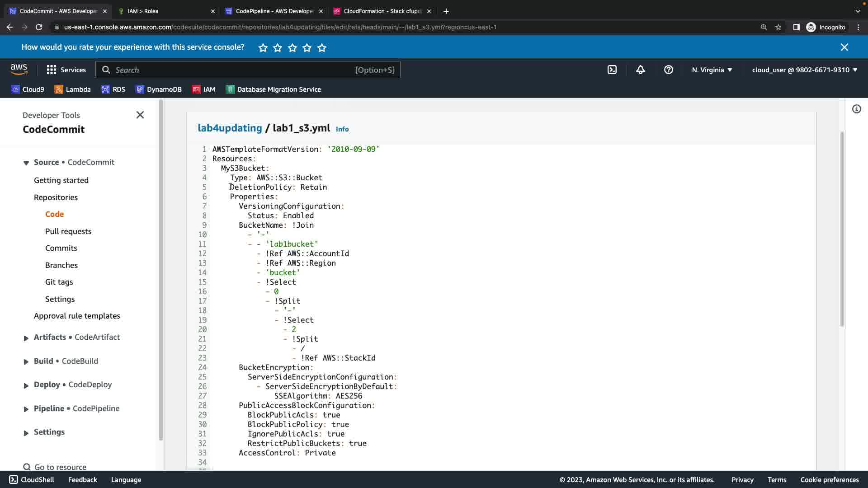Screen dimensions: 868x488
Task: Click the editor's vertical scrollbar
Action: [841, 228]
